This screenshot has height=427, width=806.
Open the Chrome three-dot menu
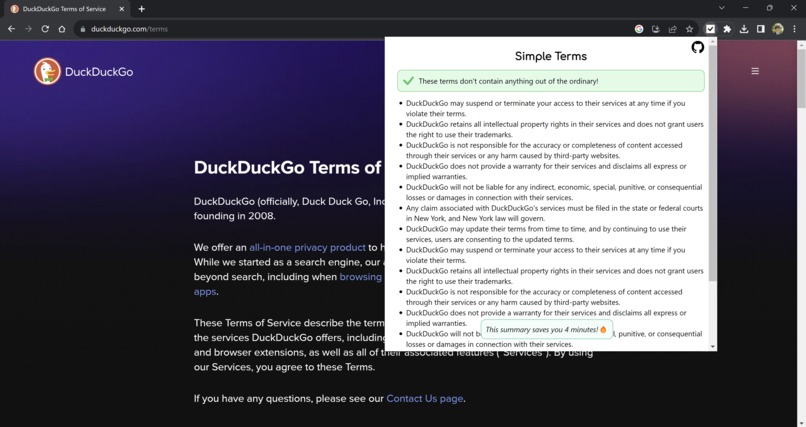(794, 29)
